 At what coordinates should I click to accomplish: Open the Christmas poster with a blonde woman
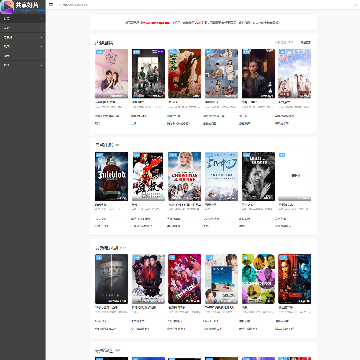point(185,176)
